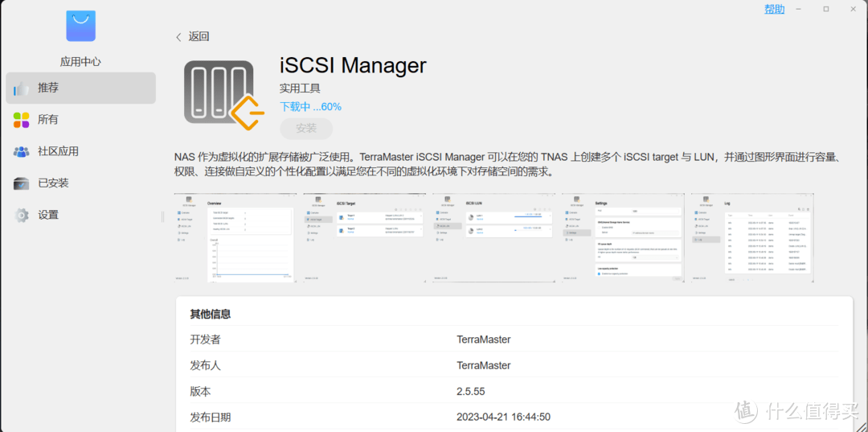
Task: Open the iSCSI LUN screenshot thumbnail
Action: 493,237
